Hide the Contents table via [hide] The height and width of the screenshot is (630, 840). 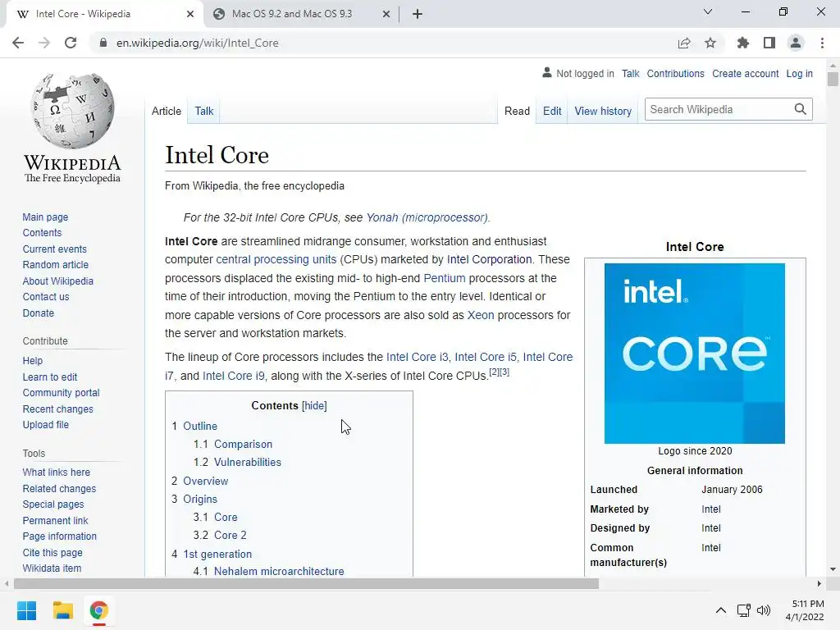coord(314,405)
